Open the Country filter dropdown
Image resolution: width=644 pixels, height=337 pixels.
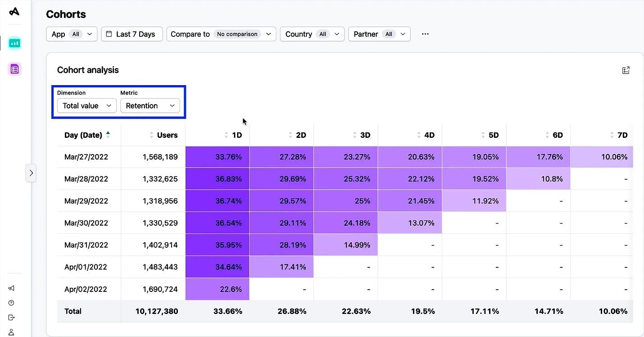point(312,34)
